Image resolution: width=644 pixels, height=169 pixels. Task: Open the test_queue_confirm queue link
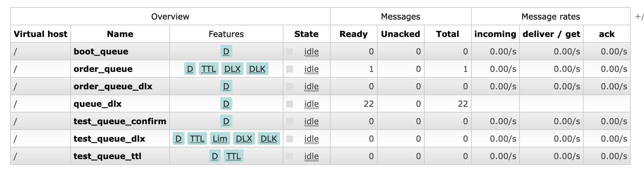tap(120, 121)
